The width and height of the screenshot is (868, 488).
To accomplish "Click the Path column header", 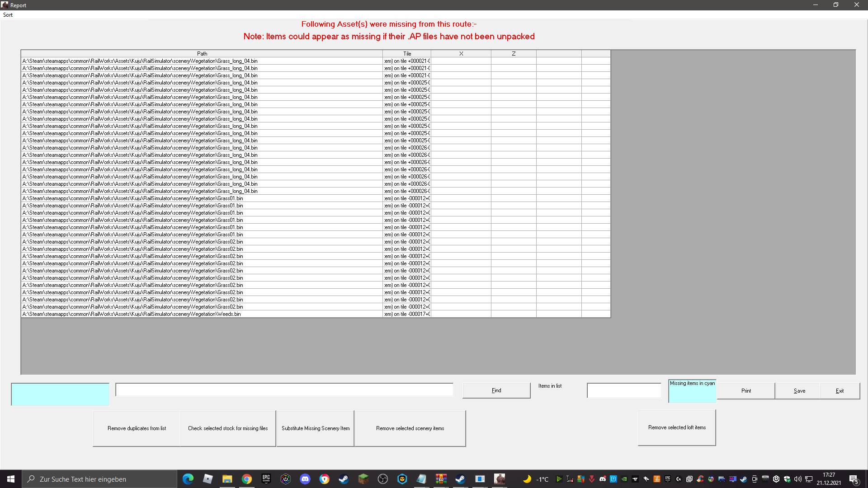I will click(202, 53).
